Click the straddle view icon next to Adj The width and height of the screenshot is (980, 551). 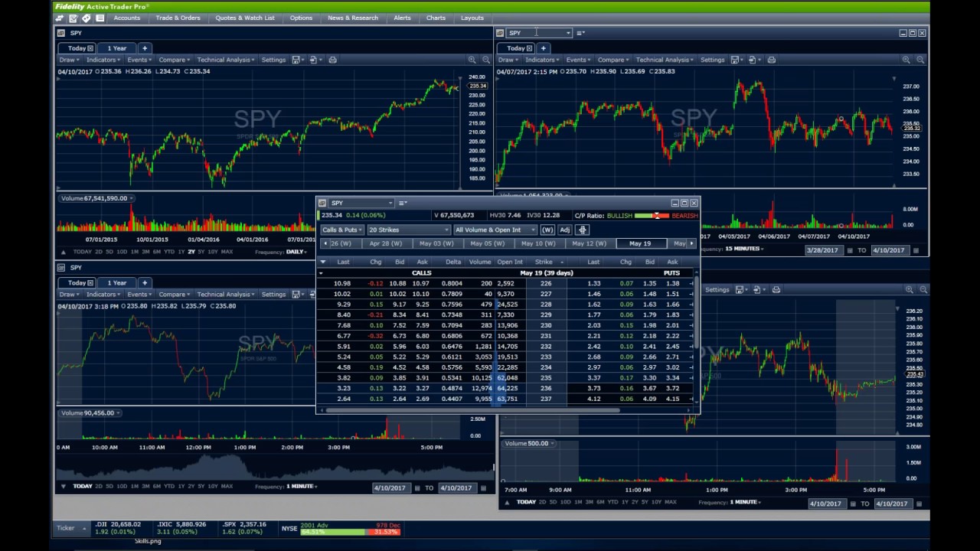pos(583,230)
